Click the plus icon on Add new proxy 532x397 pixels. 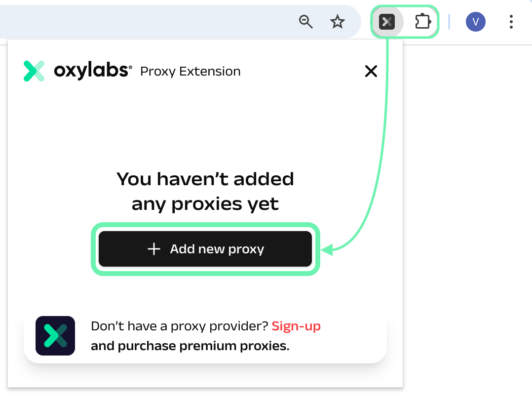[x=154, y=249]
